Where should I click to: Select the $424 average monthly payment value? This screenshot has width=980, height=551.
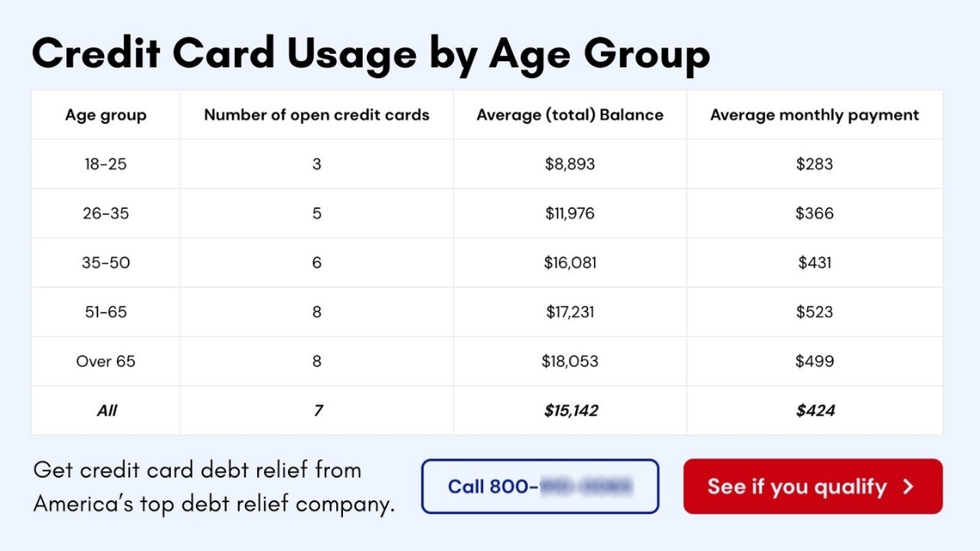(815, 410)
